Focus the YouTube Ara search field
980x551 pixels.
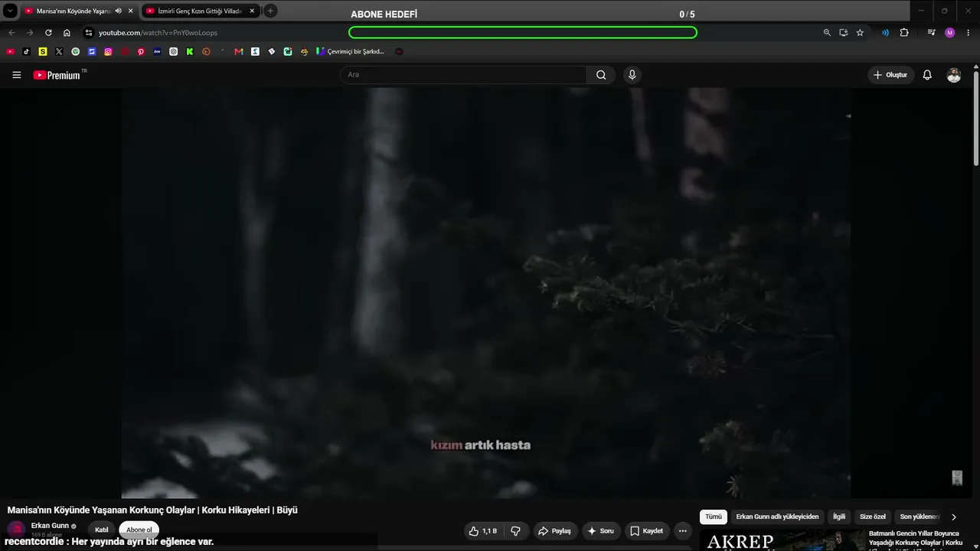point(464,75)
